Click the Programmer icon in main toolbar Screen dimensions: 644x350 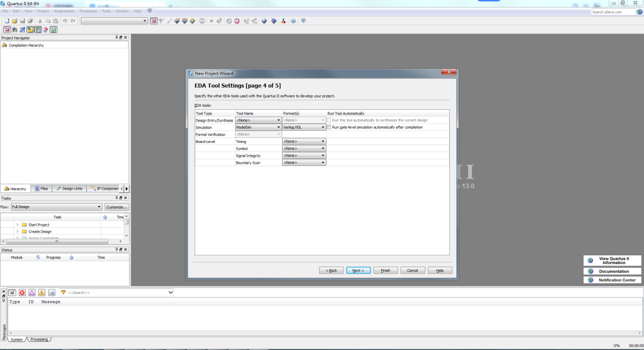click(273, 21)
